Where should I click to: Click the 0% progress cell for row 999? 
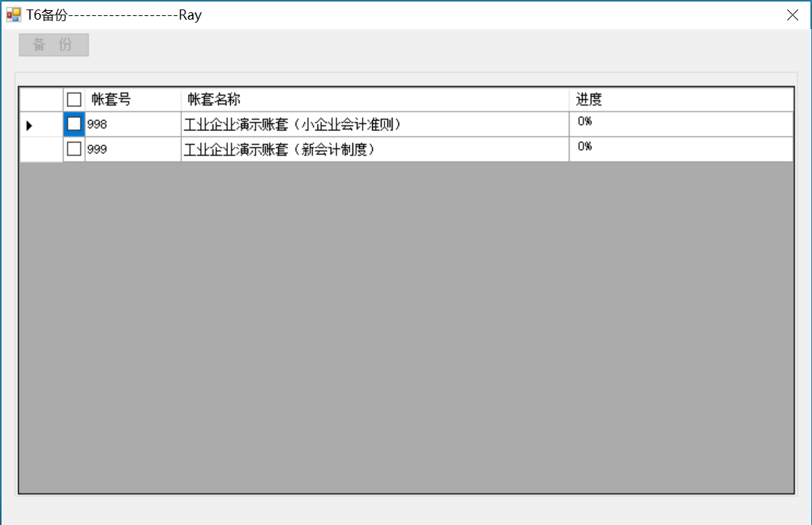[680, 149]
